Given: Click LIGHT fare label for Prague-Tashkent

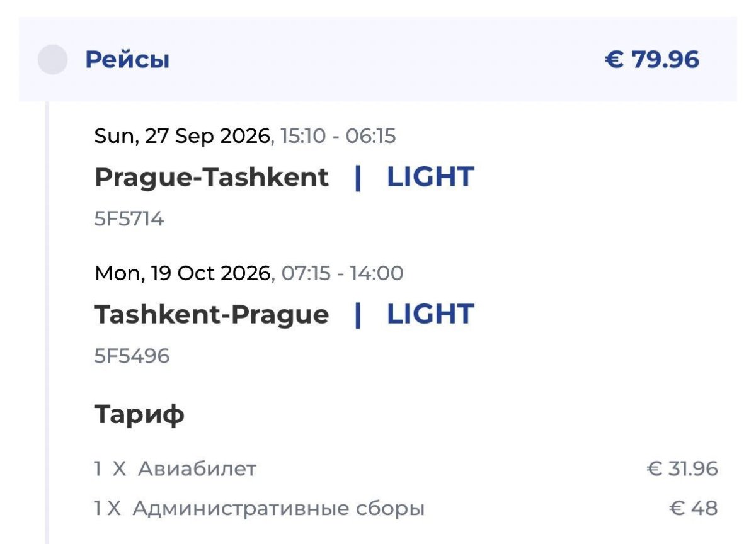Looking at the screenshot, I should pos(430,178).
